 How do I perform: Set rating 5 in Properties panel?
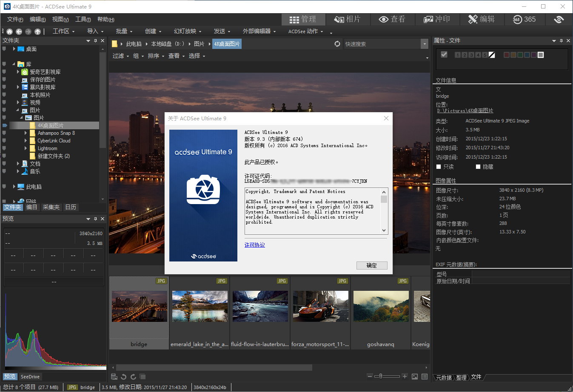click(x=485, y=55)
